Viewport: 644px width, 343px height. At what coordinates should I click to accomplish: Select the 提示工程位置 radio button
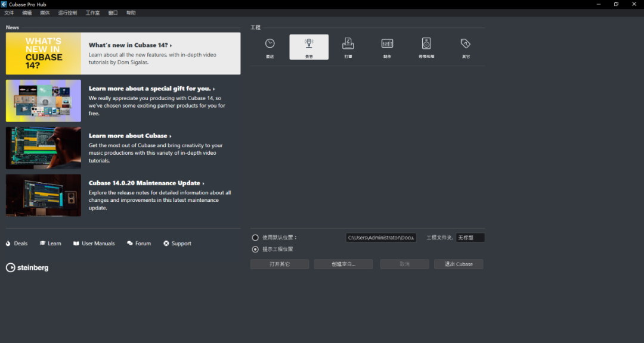point(255,250)
